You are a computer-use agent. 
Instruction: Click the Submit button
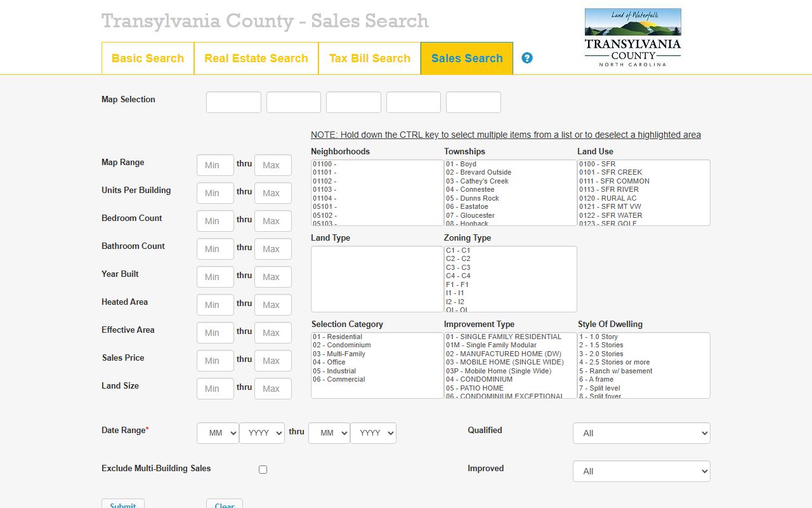pyautogui.click(x=123, y=504)
